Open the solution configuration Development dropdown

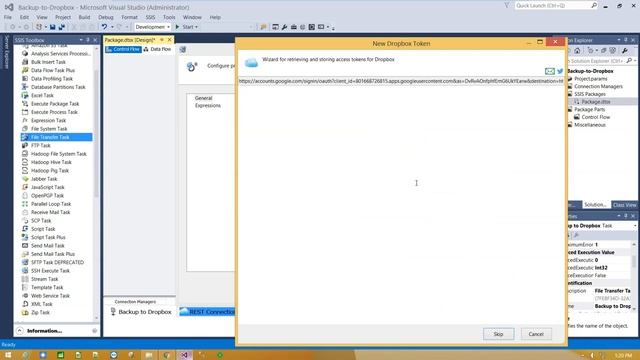153,27
